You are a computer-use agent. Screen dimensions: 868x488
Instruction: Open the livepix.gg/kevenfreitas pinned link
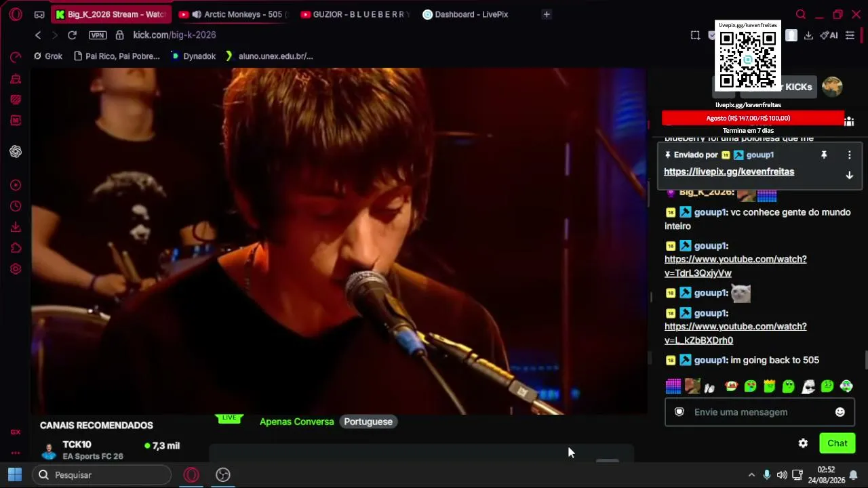729,172
